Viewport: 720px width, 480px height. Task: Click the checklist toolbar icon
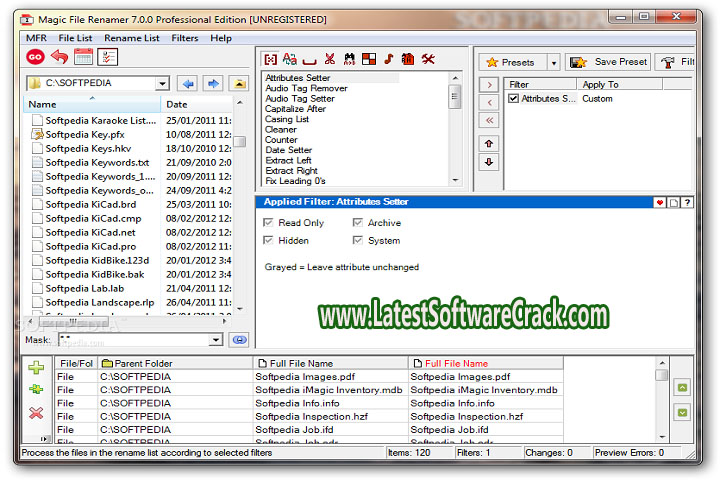click(108, 57)
